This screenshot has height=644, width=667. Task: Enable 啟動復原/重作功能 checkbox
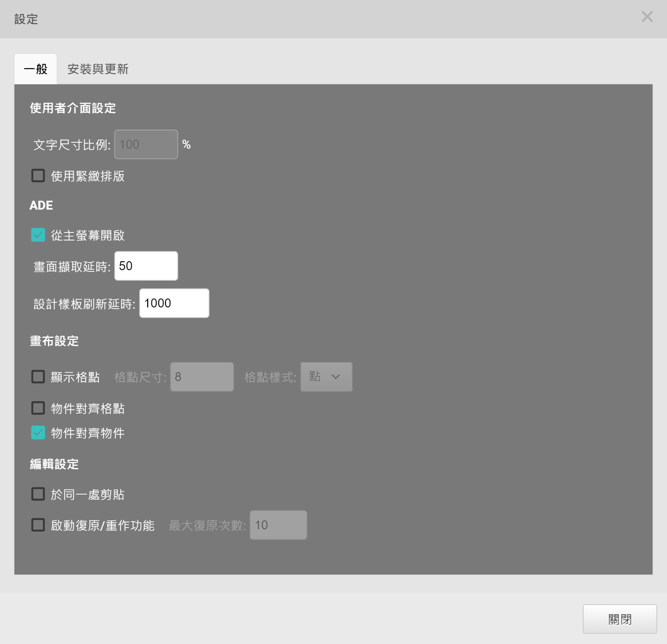point(38,525)
